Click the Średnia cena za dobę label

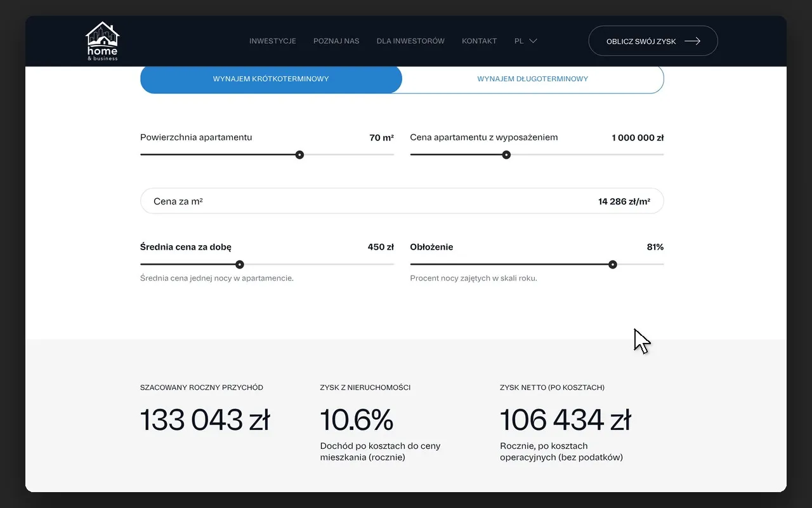click(x=186, y=248)
